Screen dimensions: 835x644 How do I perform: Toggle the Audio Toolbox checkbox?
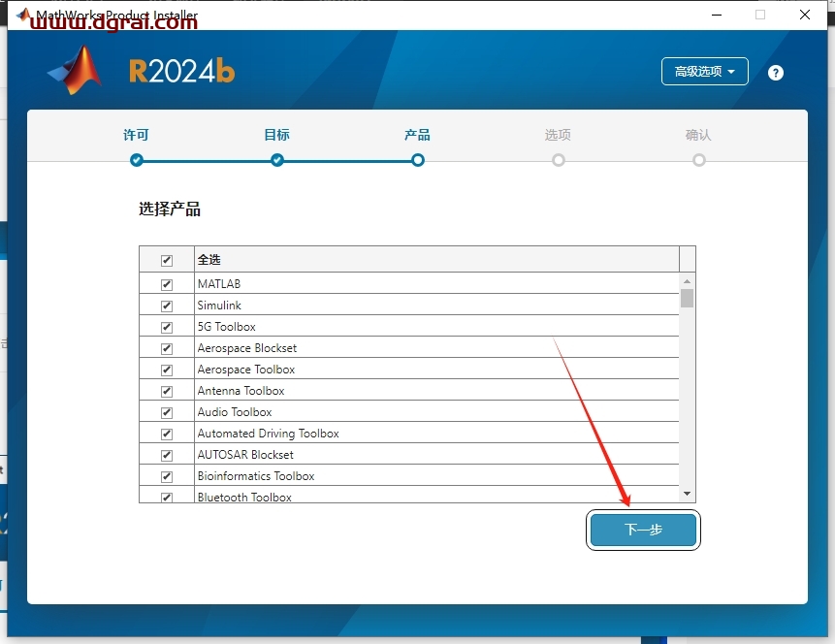pyautogui.click(x=167, y=412)
